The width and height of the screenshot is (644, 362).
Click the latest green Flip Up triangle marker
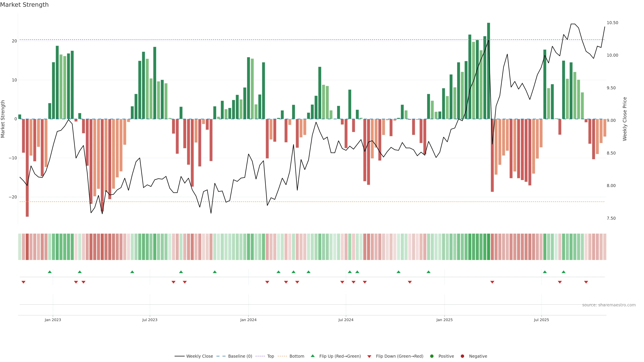pos(563,272)
